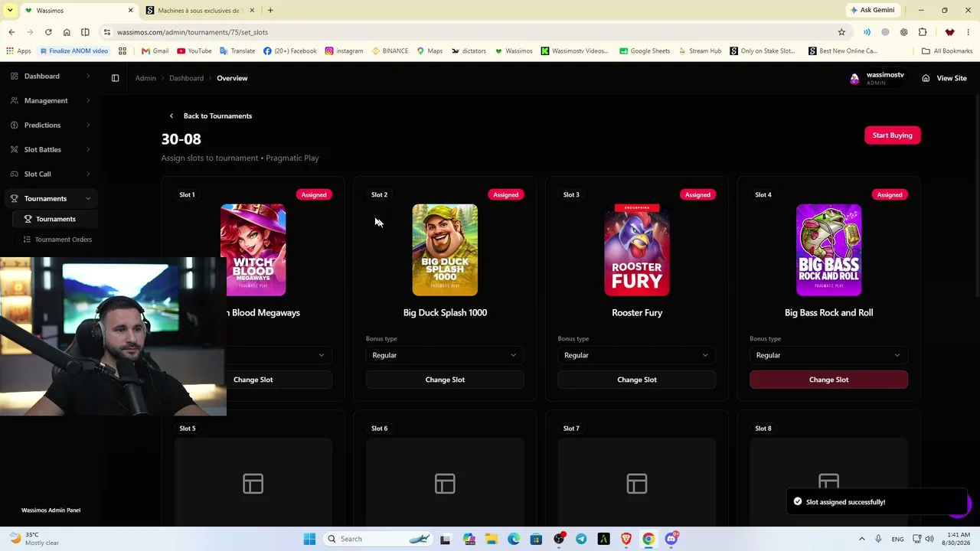This screenshot has width=980, height=551.
Task: Go to Dashboard breadcrumb link
Action: 186,78
